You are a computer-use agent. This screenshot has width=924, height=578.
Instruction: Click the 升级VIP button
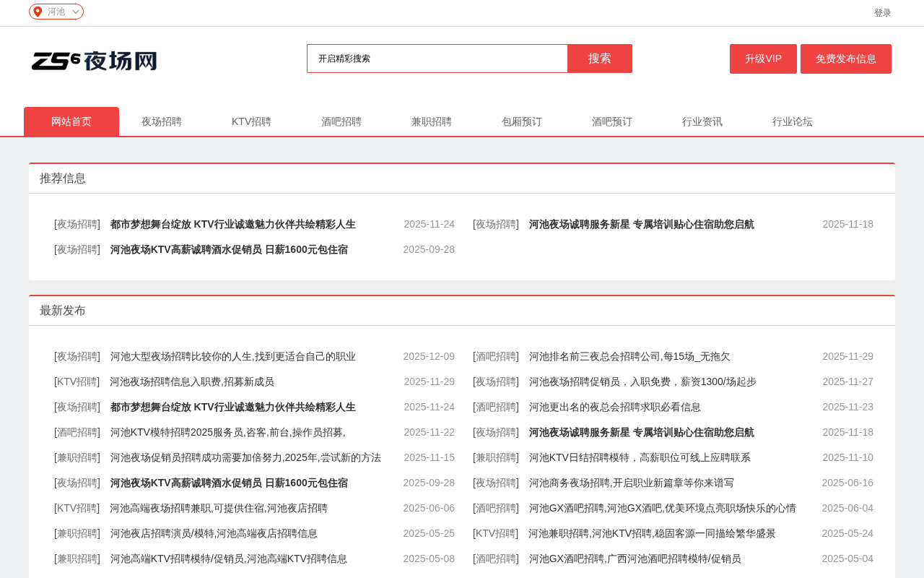tap(763, 59)
